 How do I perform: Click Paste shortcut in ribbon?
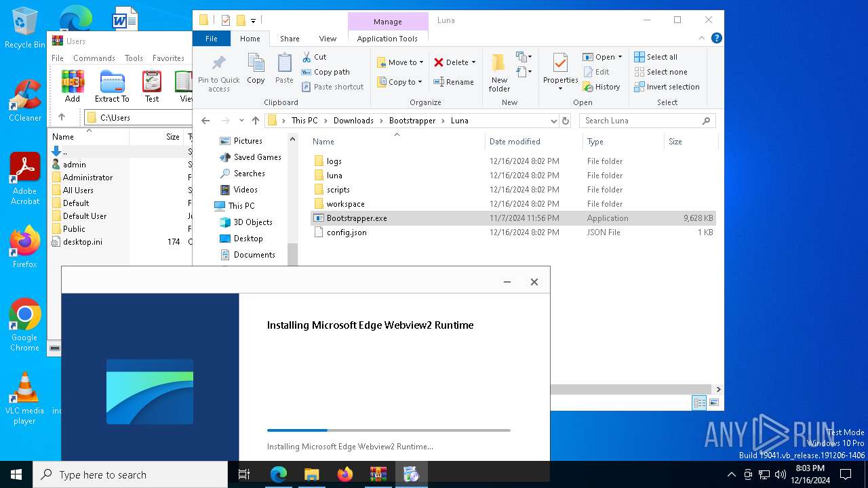point(333,87)
